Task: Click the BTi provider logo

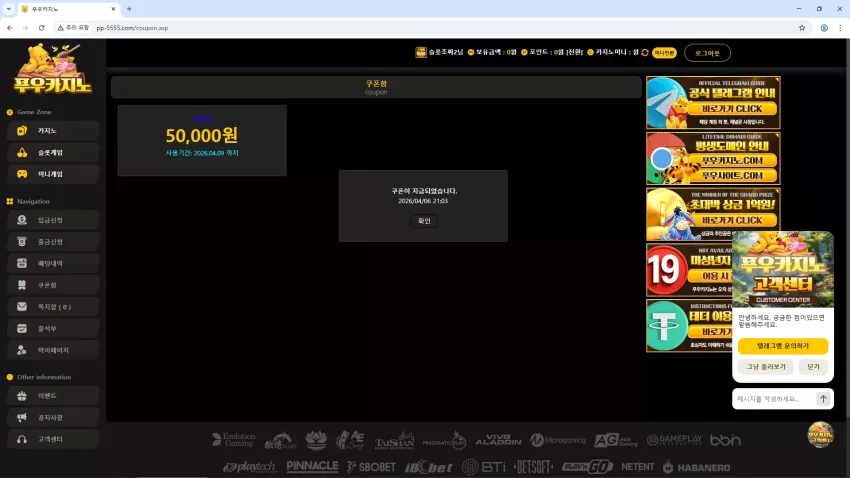Action: click(x=484, y=467)
